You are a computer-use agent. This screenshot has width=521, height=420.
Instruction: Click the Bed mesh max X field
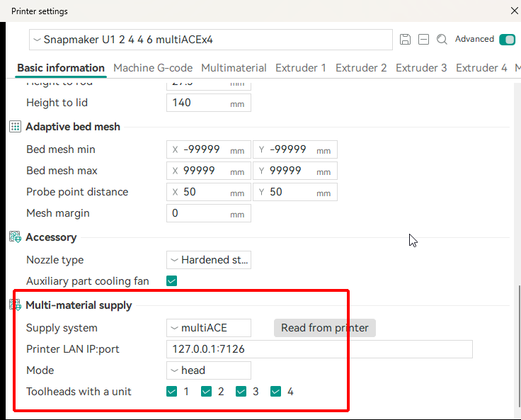pos(209,171)
